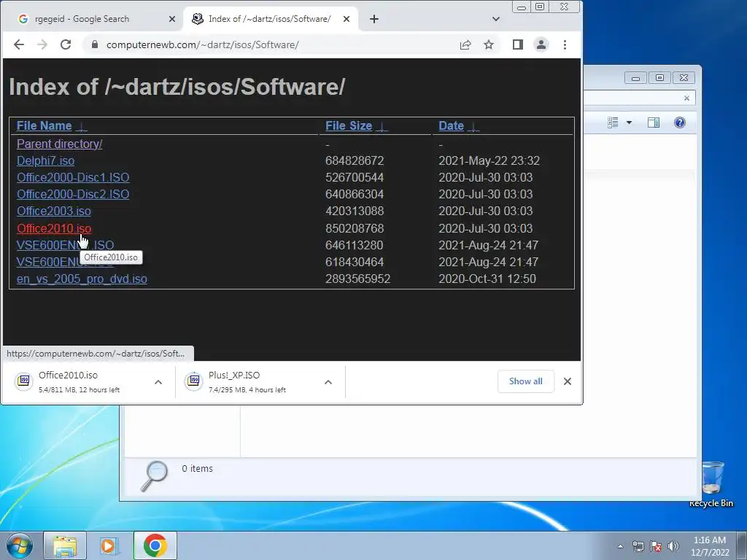Reload the Index of Software page

[x=66, y=44]
